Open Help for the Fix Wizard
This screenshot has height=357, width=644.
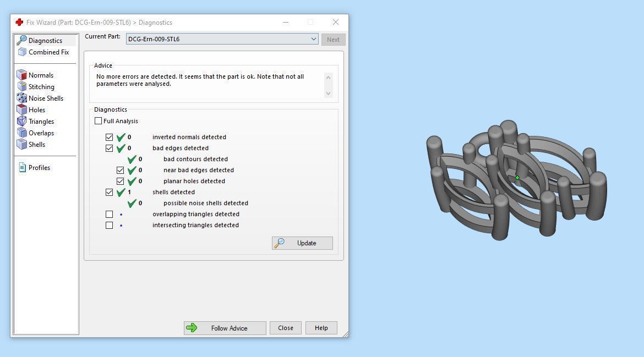tap(321, 328)
